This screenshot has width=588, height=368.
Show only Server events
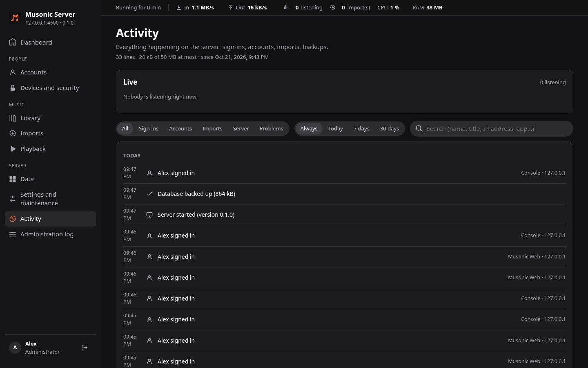coord(241,128)
